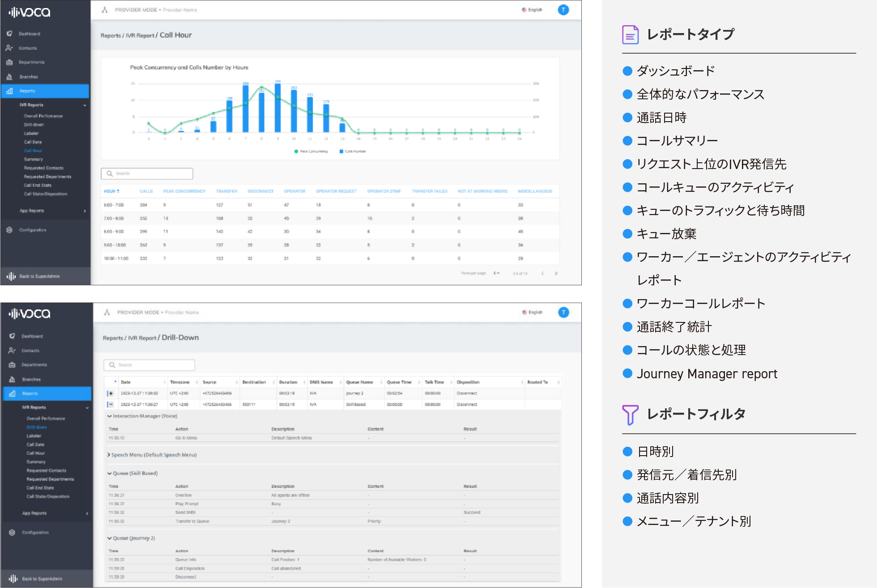The height and width of the screenshot is (588, 877).
Task: Expand App Reports chevron on Drill-Down page
Action: (x=87, y=513)
